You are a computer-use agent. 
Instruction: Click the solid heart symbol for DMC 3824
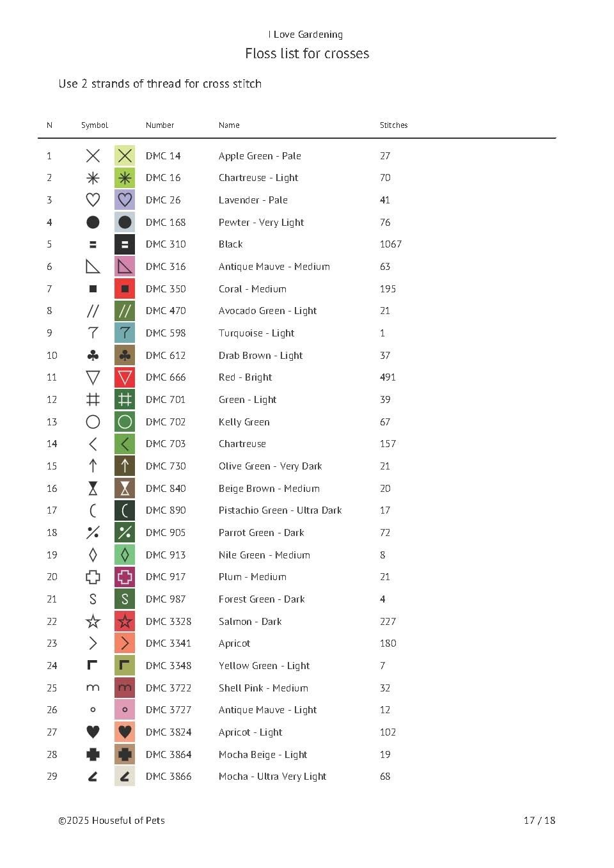(93, 732)
